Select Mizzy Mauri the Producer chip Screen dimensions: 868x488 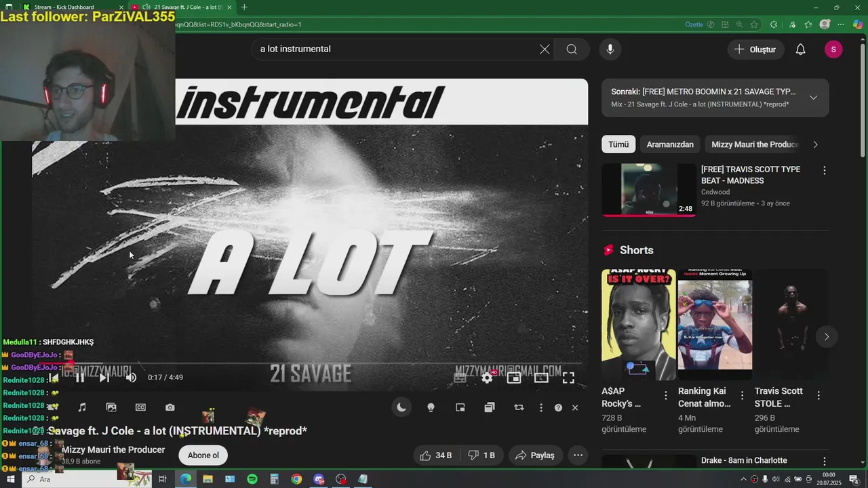point(755,144)
